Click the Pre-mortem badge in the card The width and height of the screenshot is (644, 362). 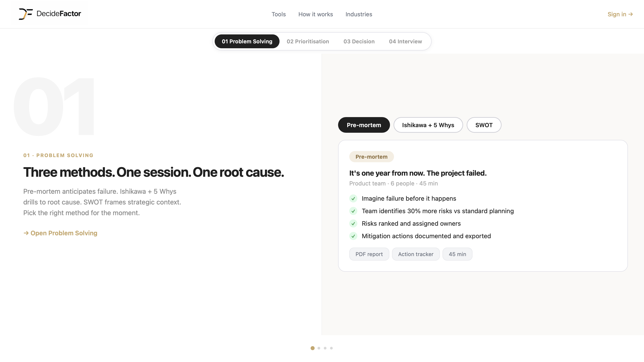tap(371, 157)
